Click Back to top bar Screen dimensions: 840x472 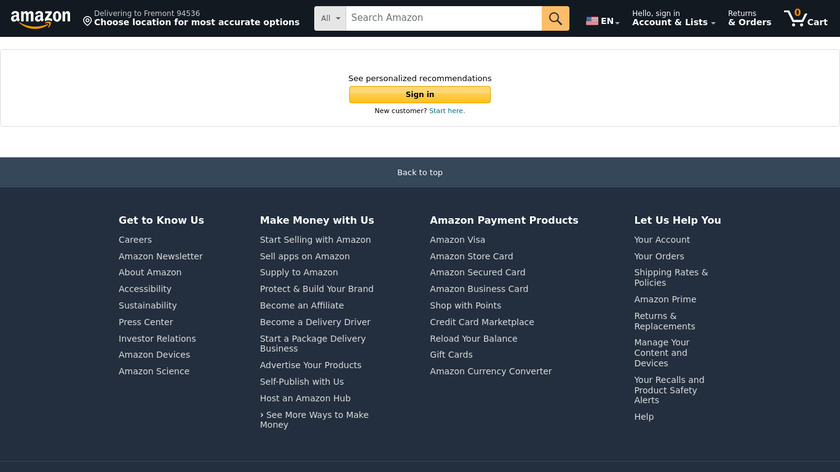(419, 172)
